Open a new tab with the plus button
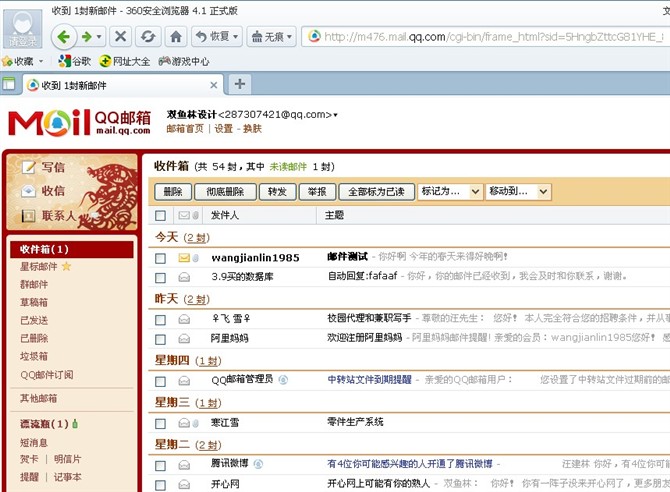Screen dimensions: 670x492 (240, 84)
